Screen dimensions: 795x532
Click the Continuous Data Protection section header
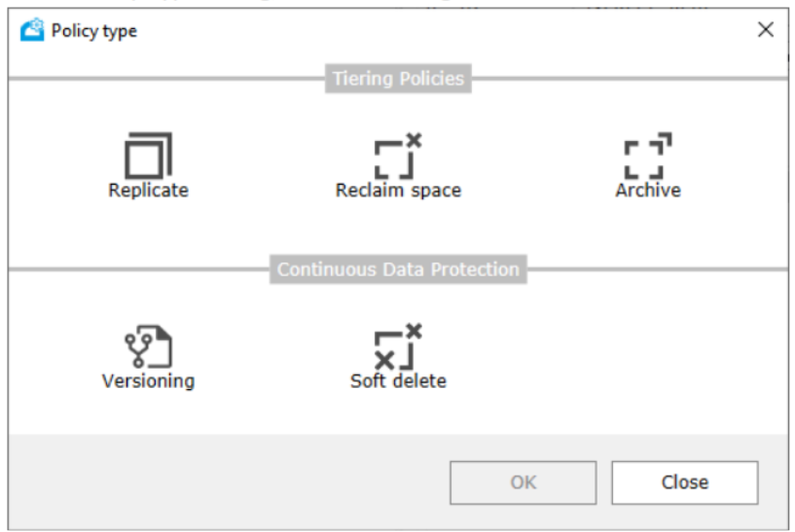tap(398, 269)
